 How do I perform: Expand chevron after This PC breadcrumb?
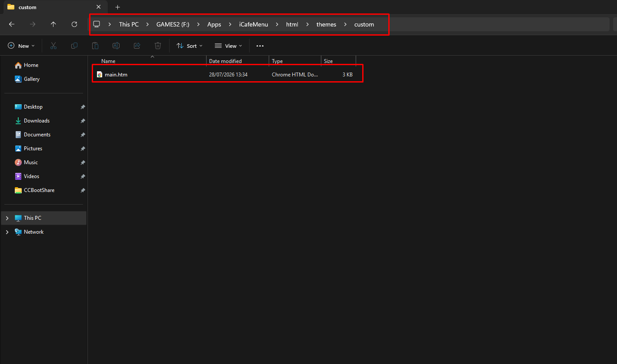coord(148,24)
